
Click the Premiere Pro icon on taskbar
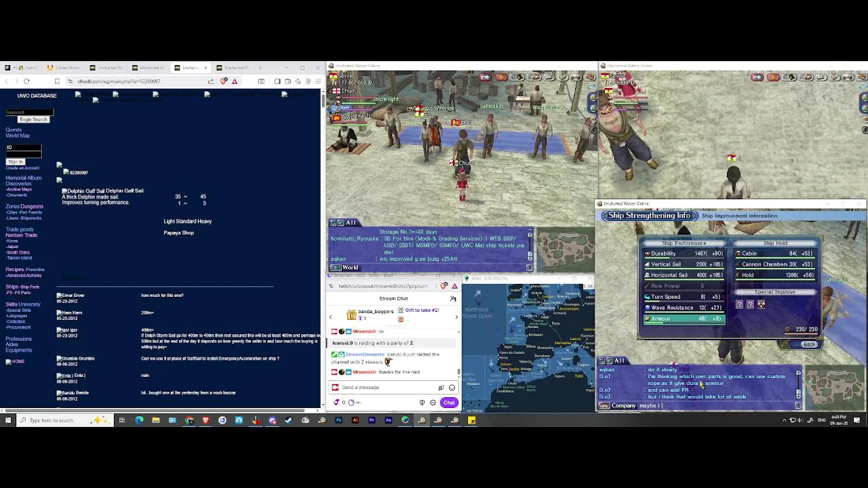click(x=372, y=420)
